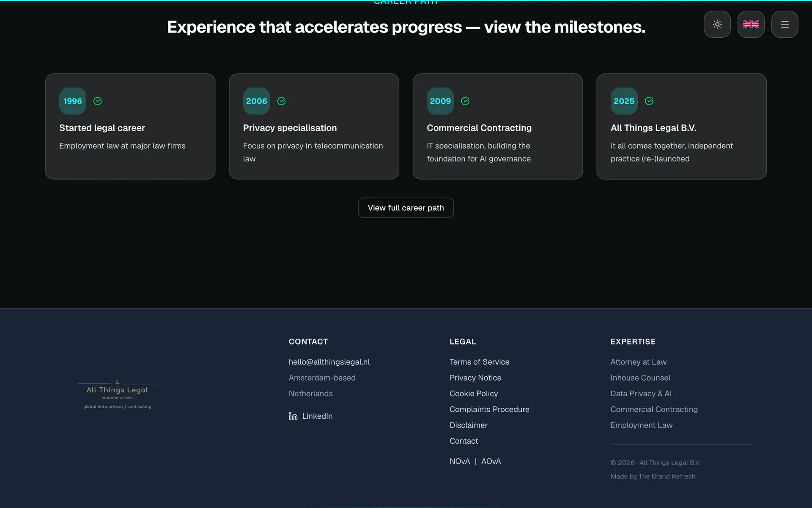Select the 1996 year badge
Screen dimensions: 812x508
click(x=73, y=101)
